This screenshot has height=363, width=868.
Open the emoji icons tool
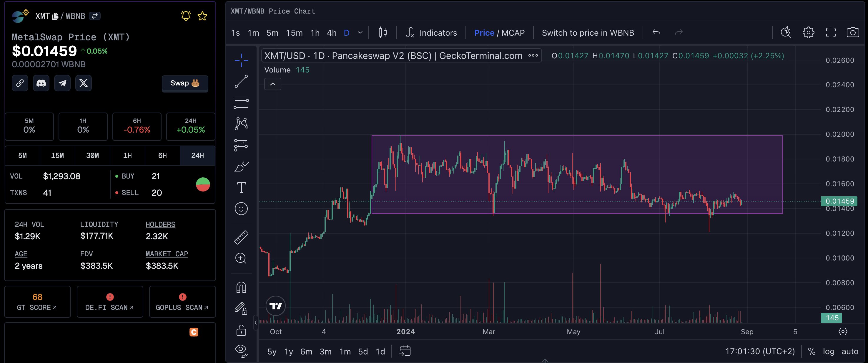241,209
